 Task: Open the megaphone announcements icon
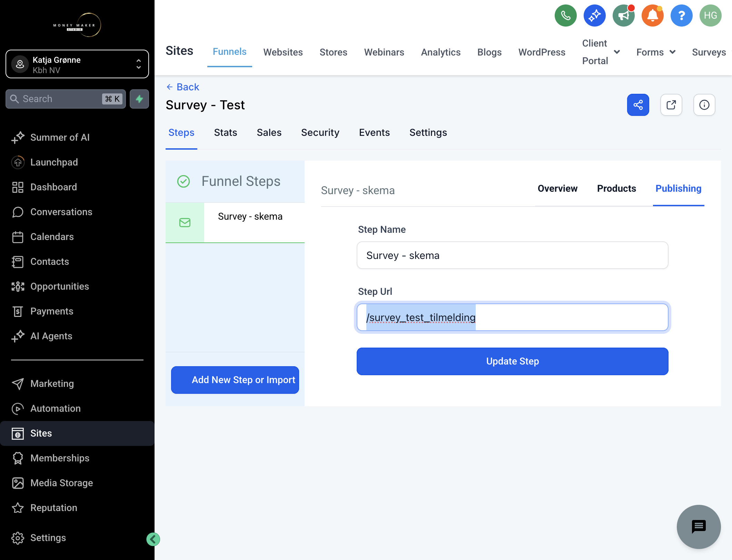[623, 16]
